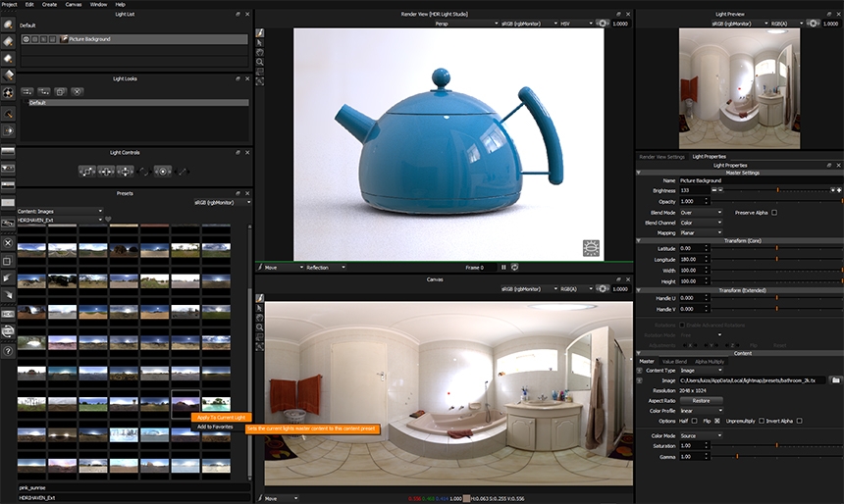Select the hand pan tool in Render View
This screenshot has height=504, width=844.
point(260,52)
